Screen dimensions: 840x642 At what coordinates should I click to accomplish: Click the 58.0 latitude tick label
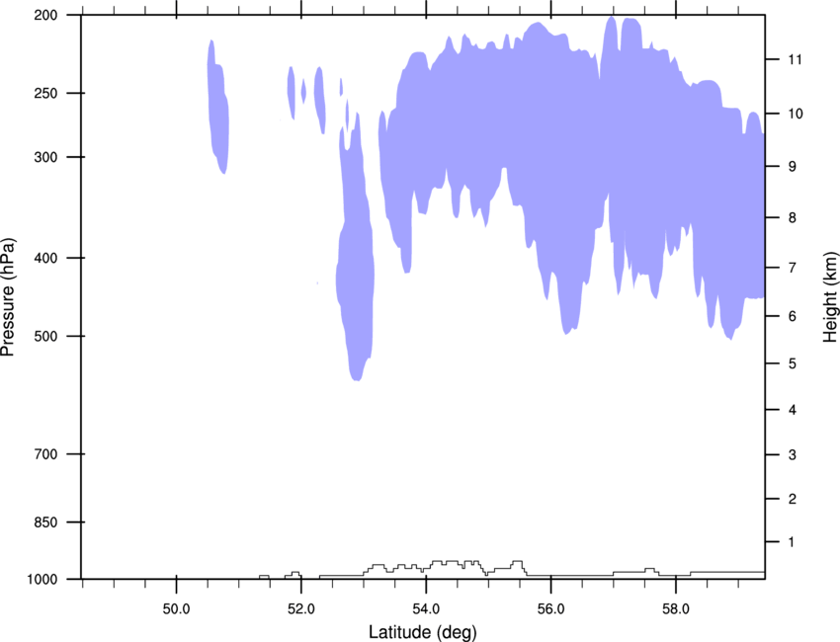pyautogui.click(x=676, y=609)
